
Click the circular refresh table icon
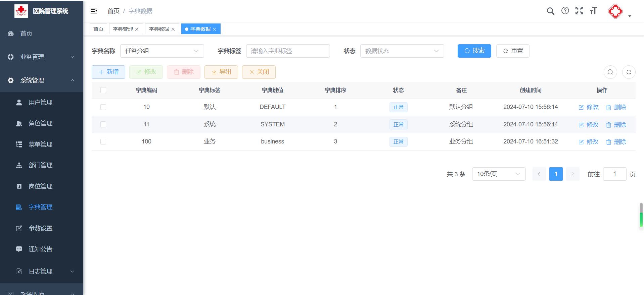(629, 72)
